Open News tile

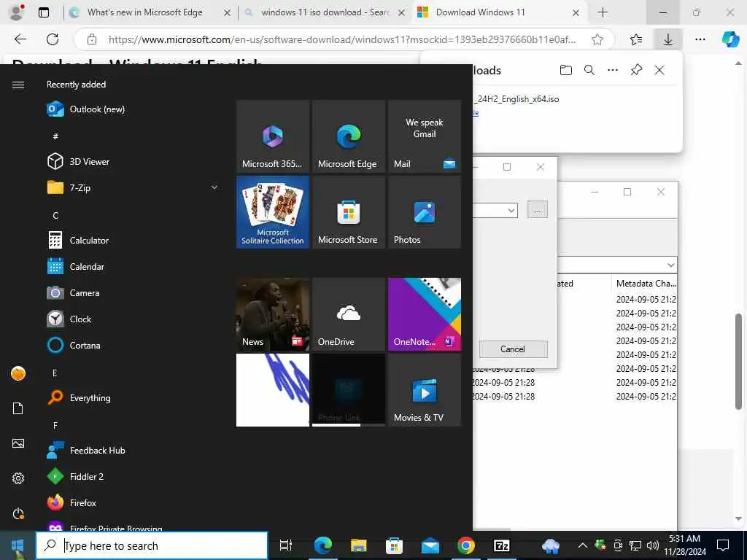tap(273, 314)
